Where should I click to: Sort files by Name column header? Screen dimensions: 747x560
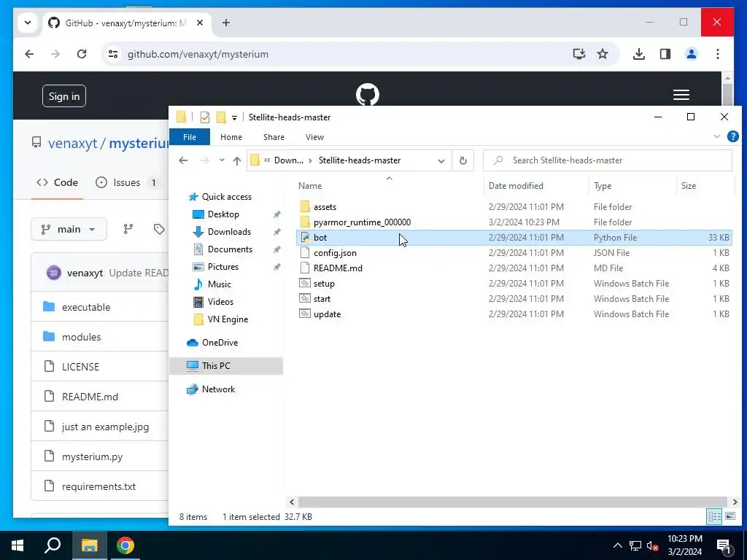[x=389, y=186]
